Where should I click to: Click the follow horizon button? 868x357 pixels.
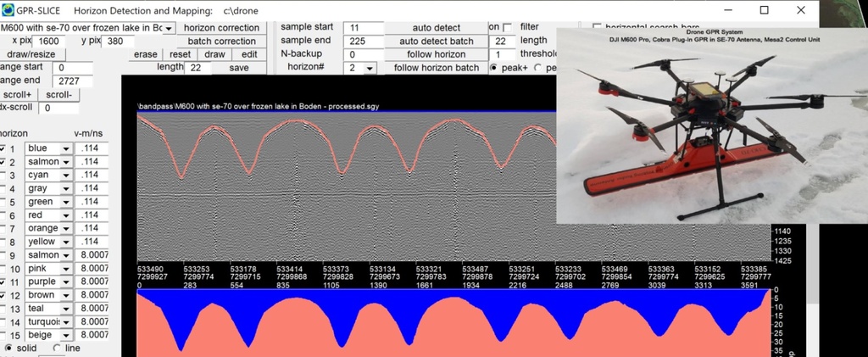[437, 54]
